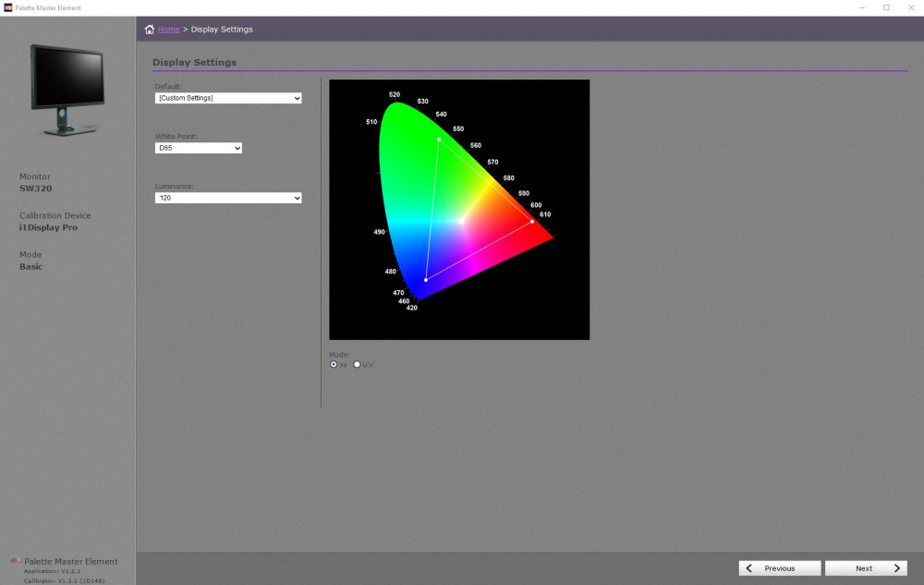
Task: Click the Next button
Action: click(x=866, y=568)
